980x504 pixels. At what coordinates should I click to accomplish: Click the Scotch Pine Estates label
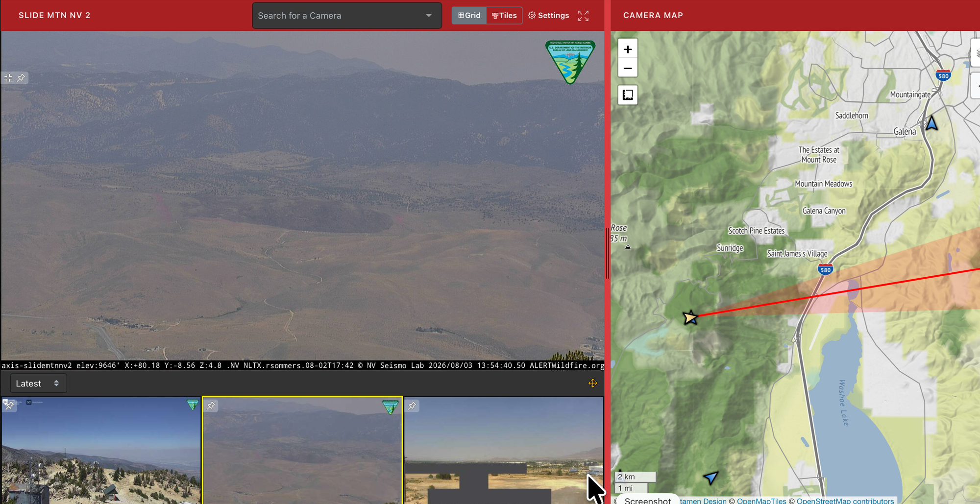(x=756, y=231)
